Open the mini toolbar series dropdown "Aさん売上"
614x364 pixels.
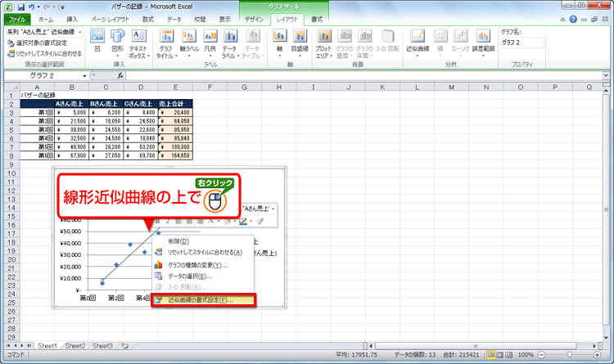[258, 209]
